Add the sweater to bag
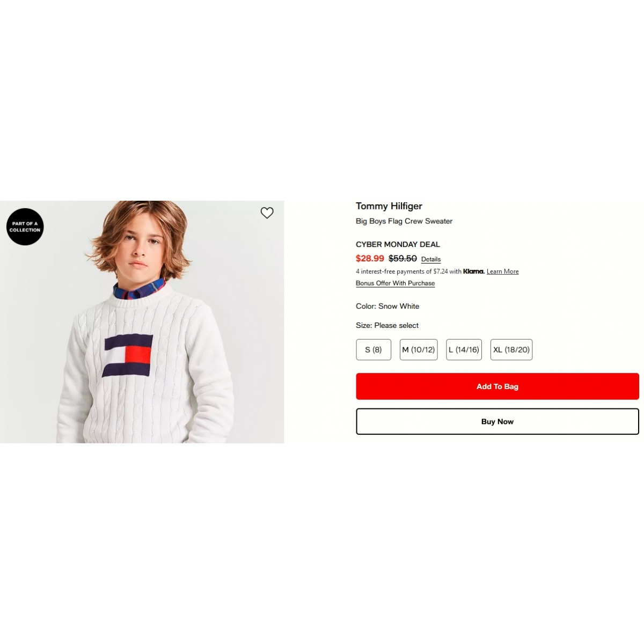The height and width of the screenshot is (644, 644). [x=497, y=386]
